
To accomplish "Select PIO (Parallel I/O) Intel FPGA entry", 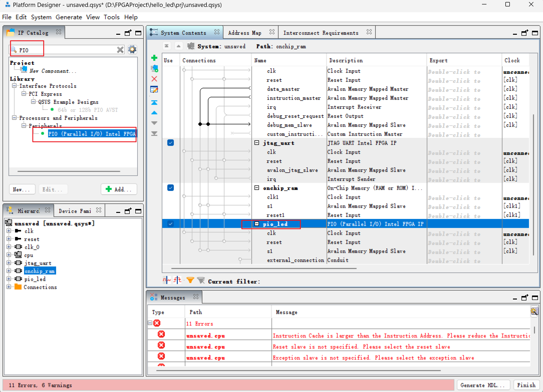I will 92,134.
